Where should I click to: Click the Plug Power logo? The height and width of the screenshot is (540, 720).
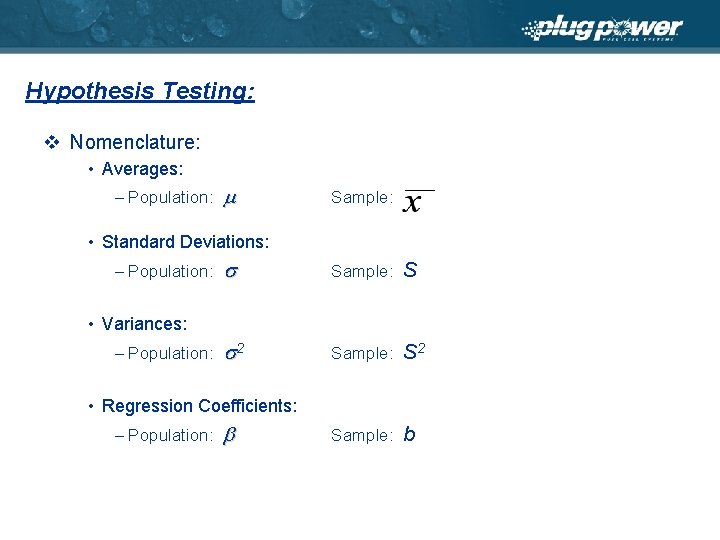coord(602,29)
